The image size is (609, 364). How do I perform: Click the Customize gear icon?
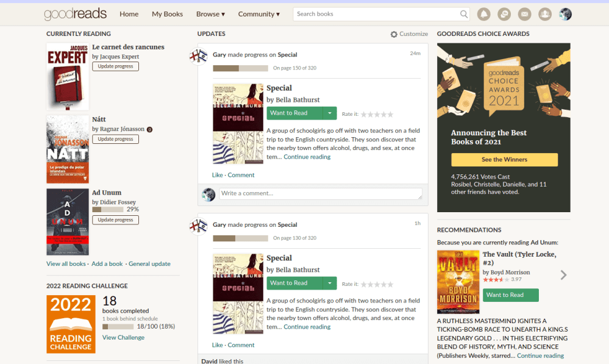pos(394,34)
